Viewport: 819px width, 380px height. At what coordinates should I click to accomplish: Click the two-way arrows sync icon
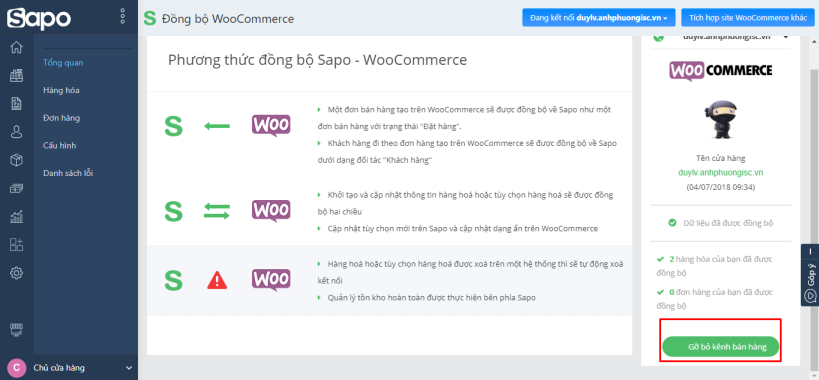pos(217,211)
